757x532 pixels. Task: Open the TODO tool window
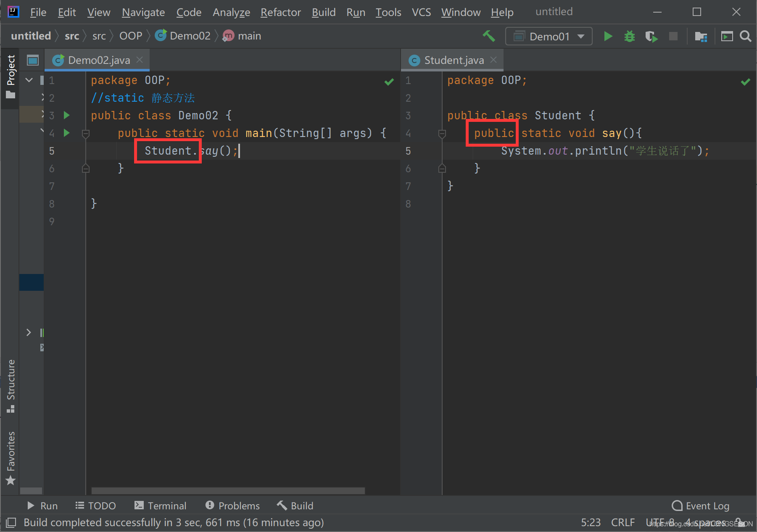click(95, 506)
